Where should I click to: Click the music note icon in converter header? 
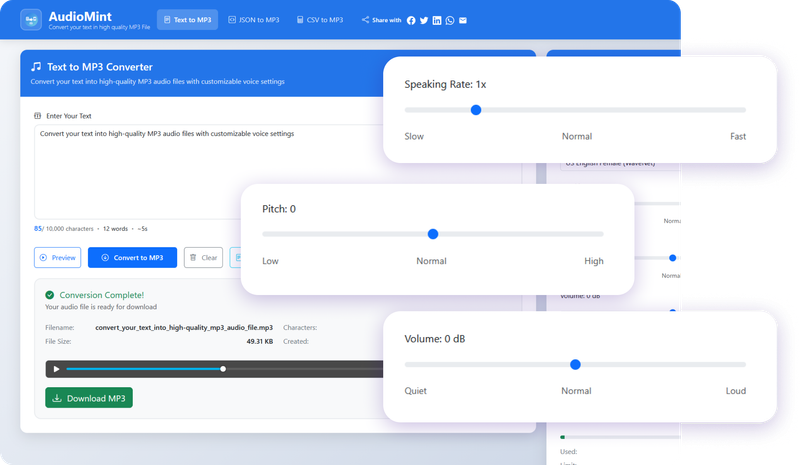36,66
